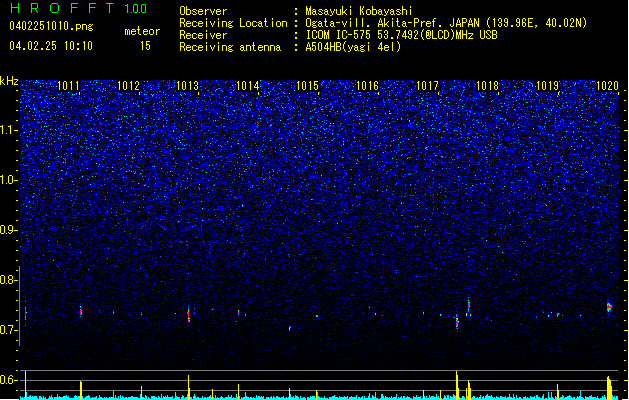Click the 1012 time axis marker

128,86
